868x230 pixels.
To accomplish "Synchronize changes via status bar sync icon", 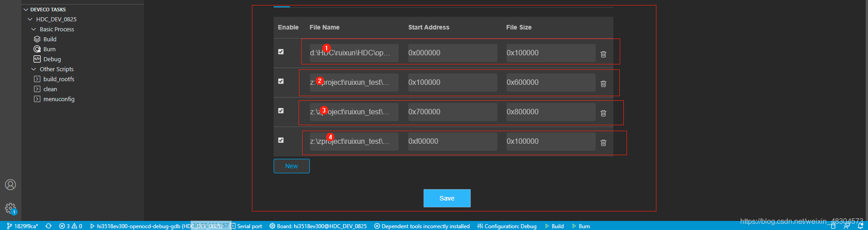I will point(48,226).
